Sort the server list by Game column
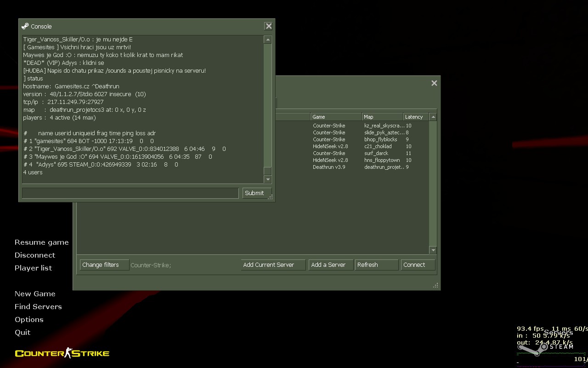The image size is (588, 368). click(336, 117)
